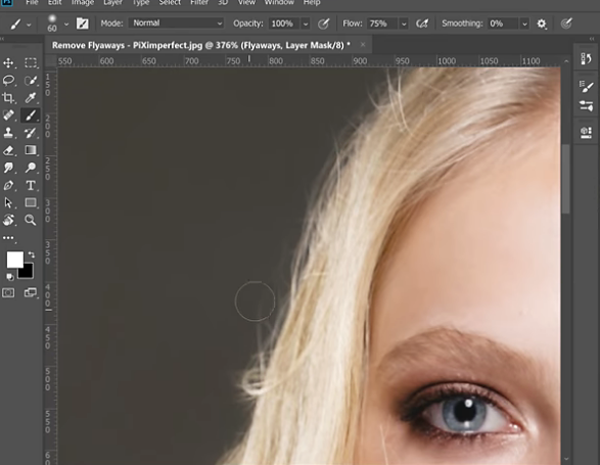
Task: Select the Rectangle shape tool
Action: coord(31,202)
